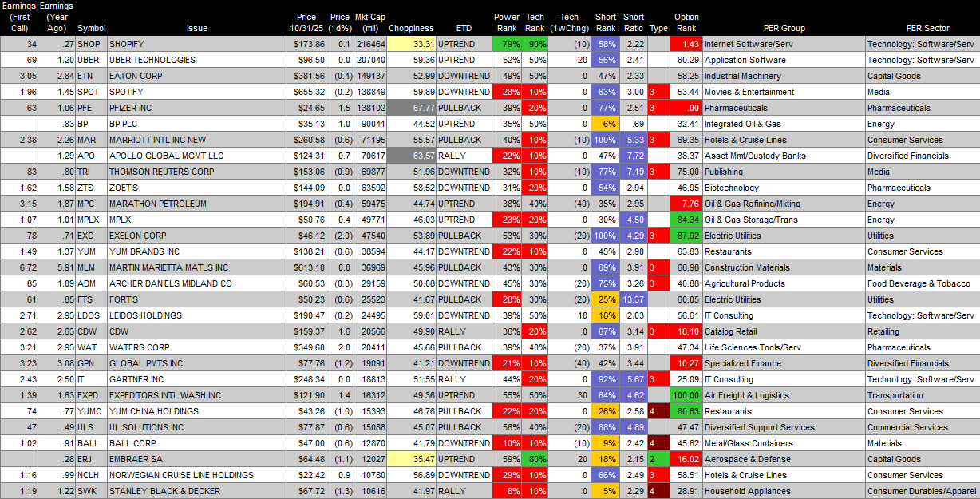Image resolution: width=980 pixels, height=499 pixels.
Task: Select the PER Sector column header
Action: (x=922, y=28)
